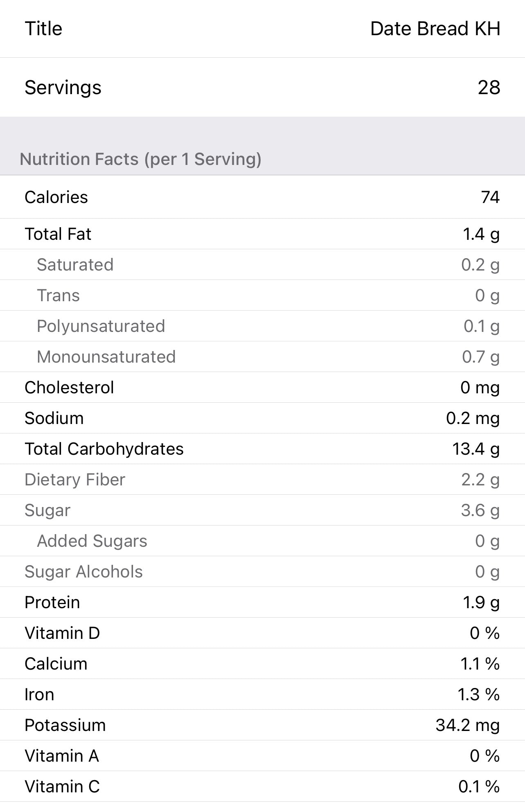The image size is (525, 812).
Task: Select the Potassium value 34.2 mg
Action: pos(467,725)
